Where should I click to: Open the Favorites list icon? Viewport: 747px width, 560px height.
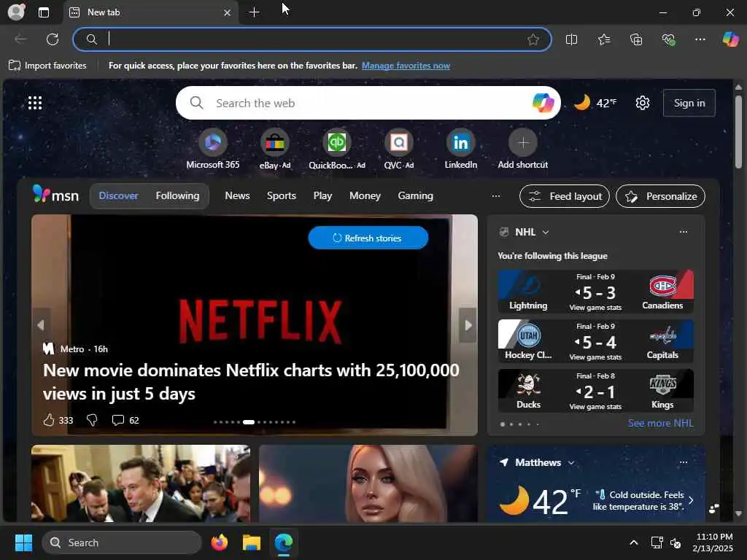(603, 39)
